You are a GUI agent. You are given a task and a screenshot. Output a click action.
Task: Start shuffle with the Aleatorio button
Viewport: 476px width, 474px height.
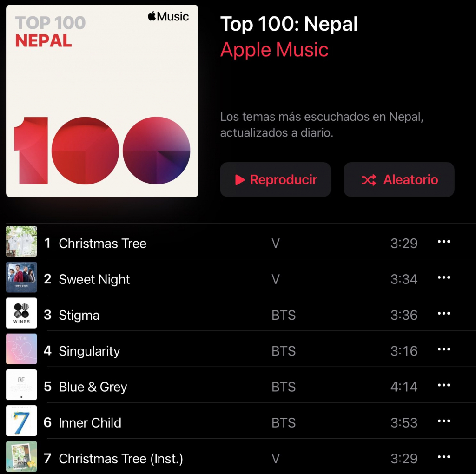coord(399,180)
